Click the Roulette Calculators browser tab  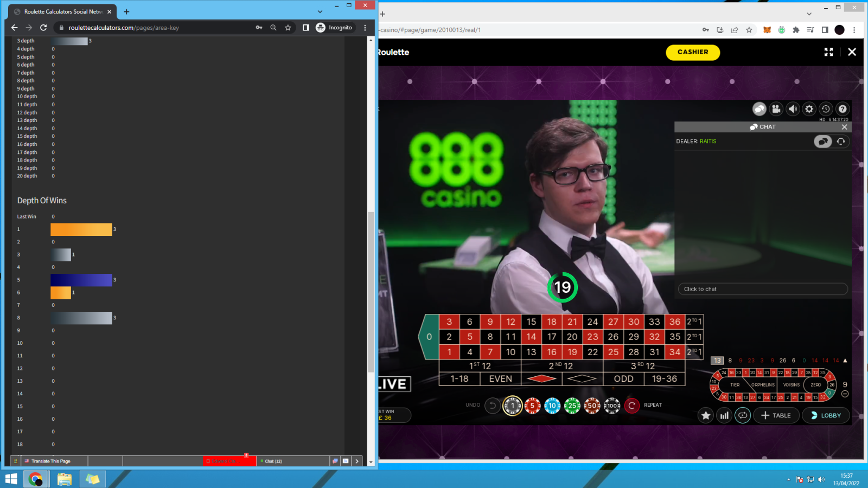(63, 11)
